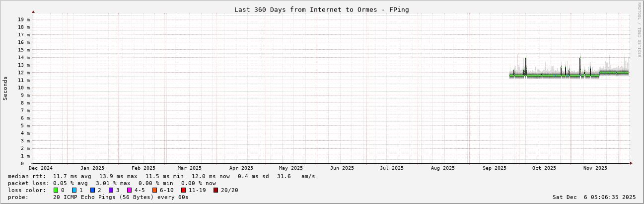The height and width of the screenshot is (204, 644).
Task: Click the magenta 4-5 loss swatch
Action: click(x=129, y=190)
